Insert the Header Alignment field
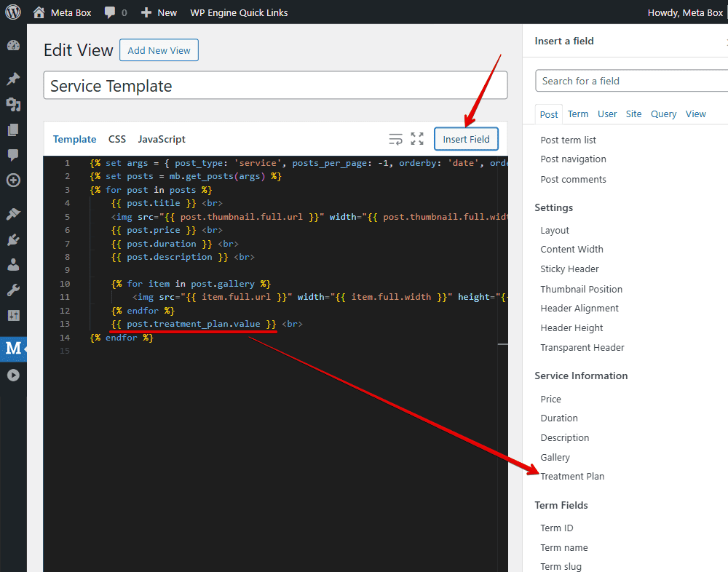Screen dimensions: 728x572 click(x=579, y=309)
